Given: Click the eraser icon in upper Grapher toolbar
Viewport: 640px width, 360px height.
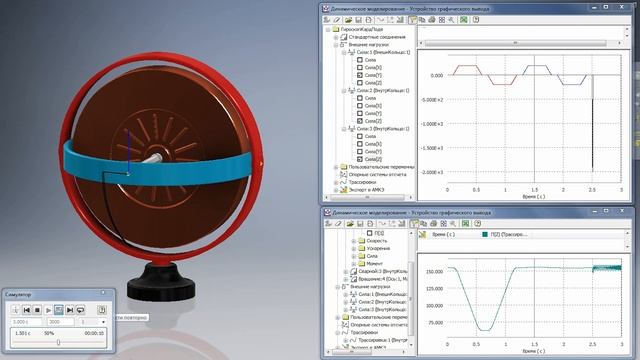Looking at the screenshot, I should (x=337, y=20).
